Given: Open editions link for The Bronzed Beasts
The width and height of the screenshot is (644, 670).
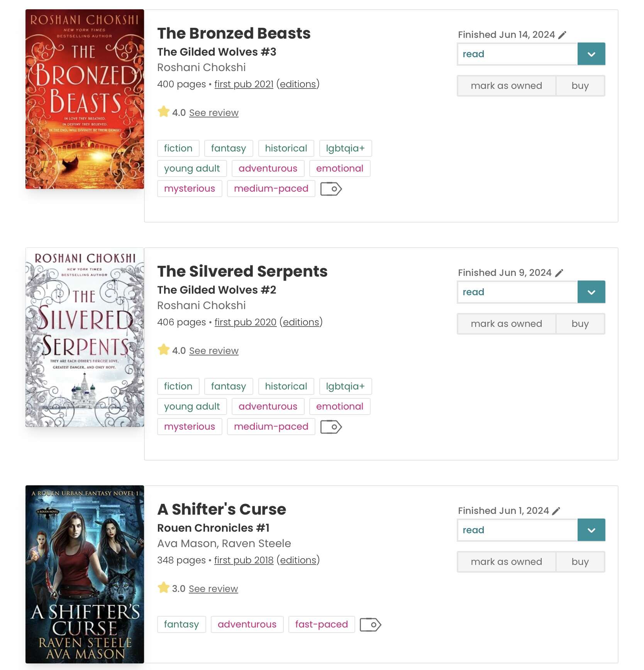Looking at the screenshot, I should 298,84.
